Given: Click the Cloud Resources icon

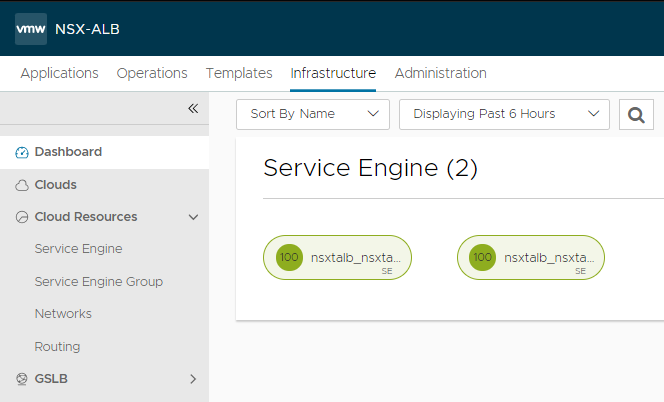Looking at the screenshot, I should coord(22,217).
